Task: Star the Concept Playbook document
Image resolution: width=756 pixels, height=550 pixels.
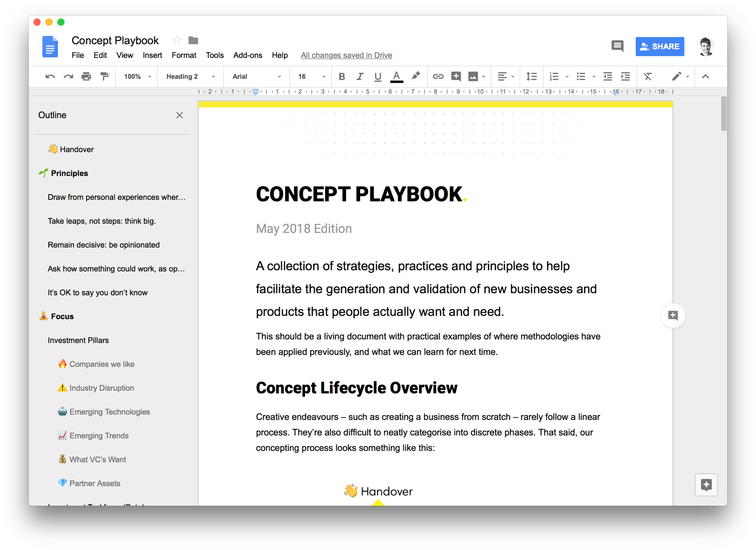Action: 177,40
